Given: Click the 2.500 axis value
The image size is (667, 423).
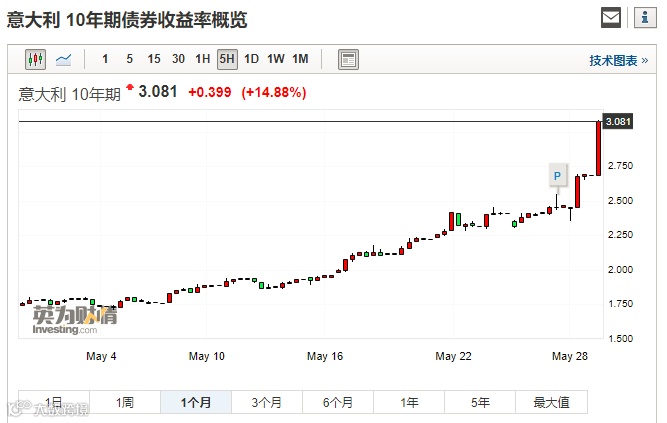Looking at the screenshot, I should pos(620,200).
